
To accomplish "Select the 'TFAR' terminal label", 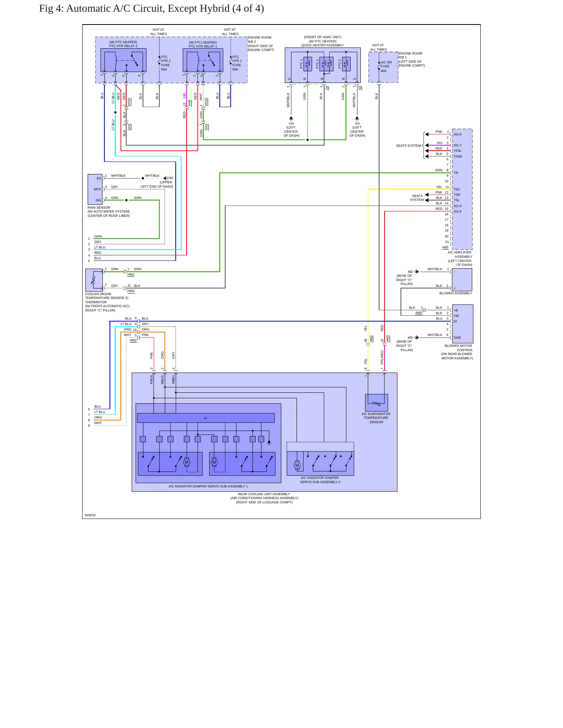I will point(458,157).
